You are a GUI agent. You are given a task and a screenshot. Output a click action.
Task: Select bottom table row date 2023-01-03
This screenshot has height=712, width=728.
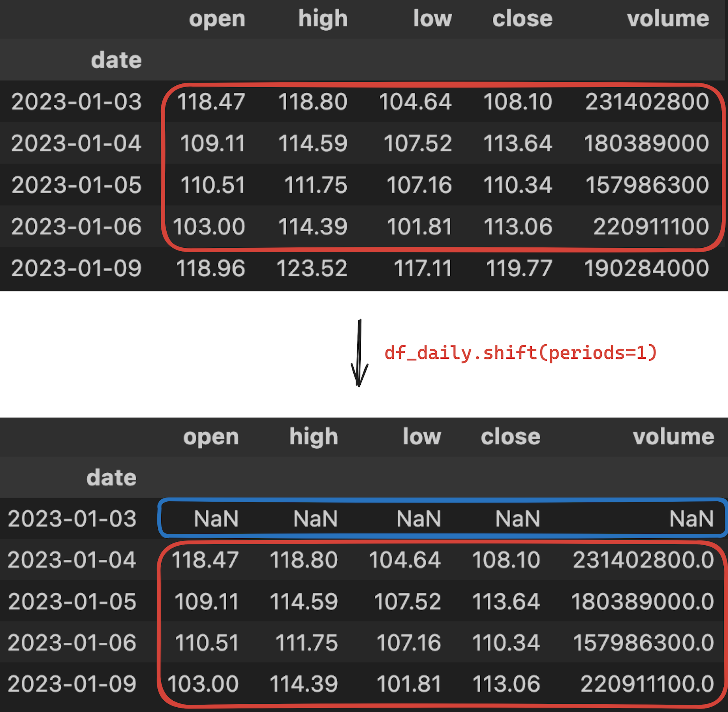[x=72, y=519]
